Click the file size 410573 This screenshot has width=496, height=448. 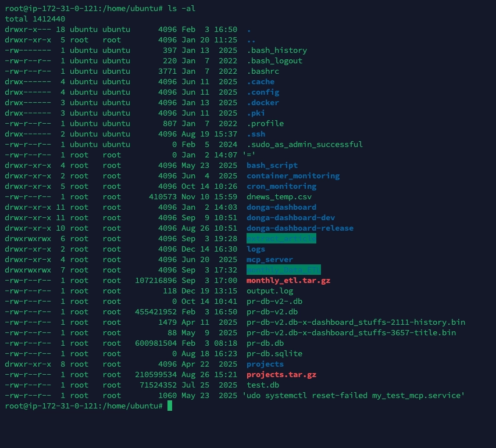pos(163,196)
